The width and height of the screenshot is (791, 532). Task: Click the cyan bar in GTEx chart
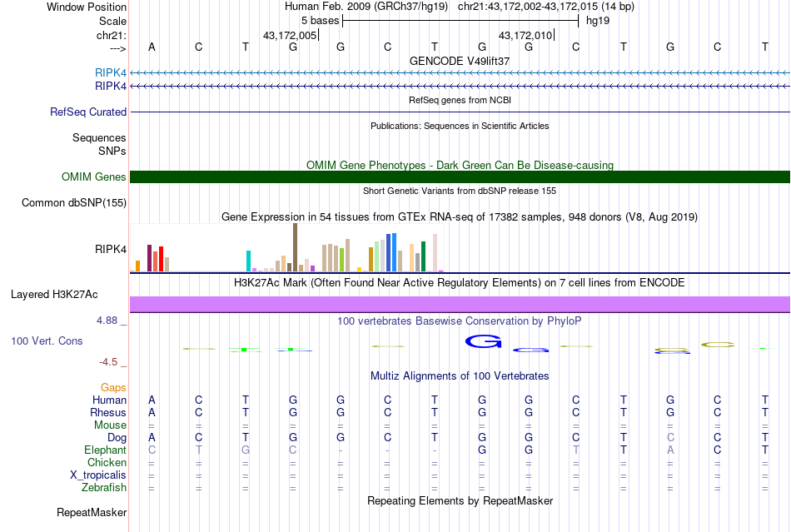pos(248,261)
